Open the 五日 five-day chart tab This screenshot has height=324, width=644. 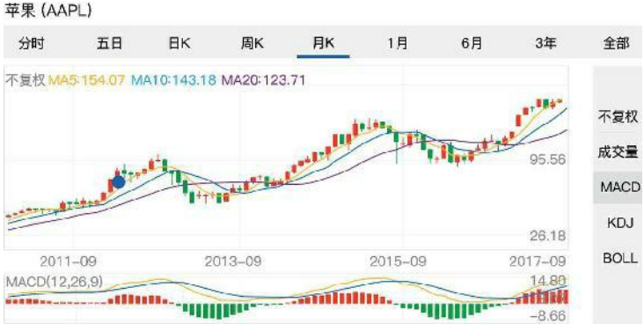click(x=110, y=43)
